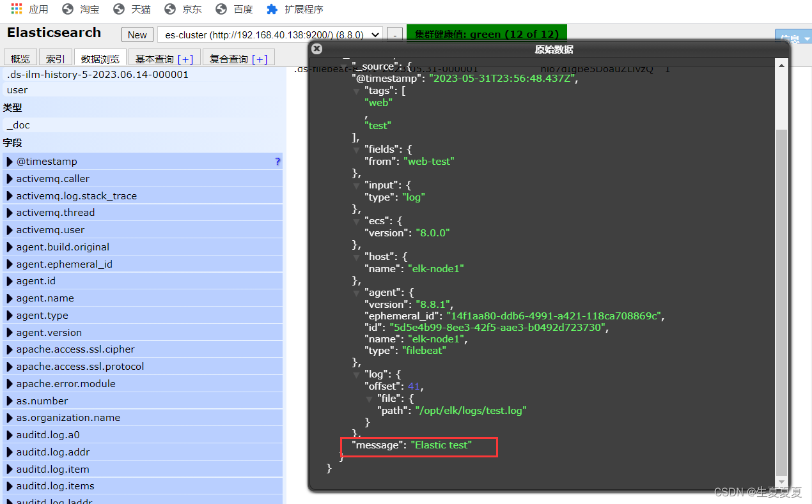
Task: Collapse the "fields" object in JSON
Action: (x=357, y=149)
